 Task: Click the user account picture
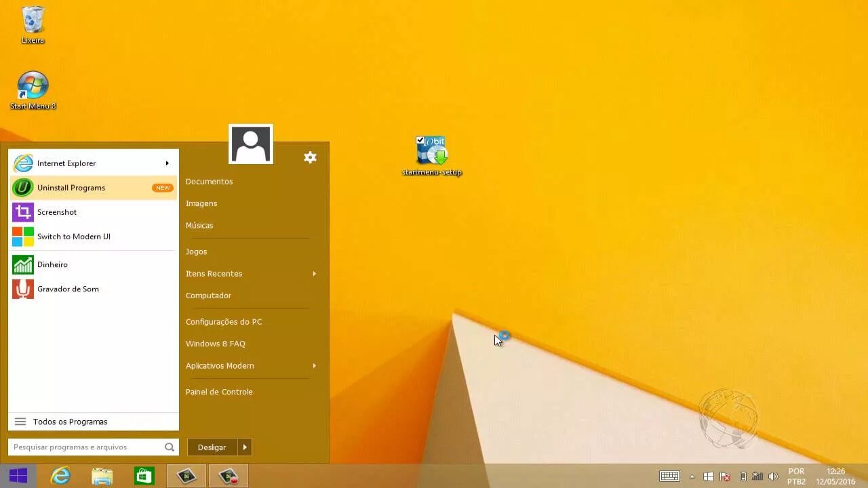point(251,144)
